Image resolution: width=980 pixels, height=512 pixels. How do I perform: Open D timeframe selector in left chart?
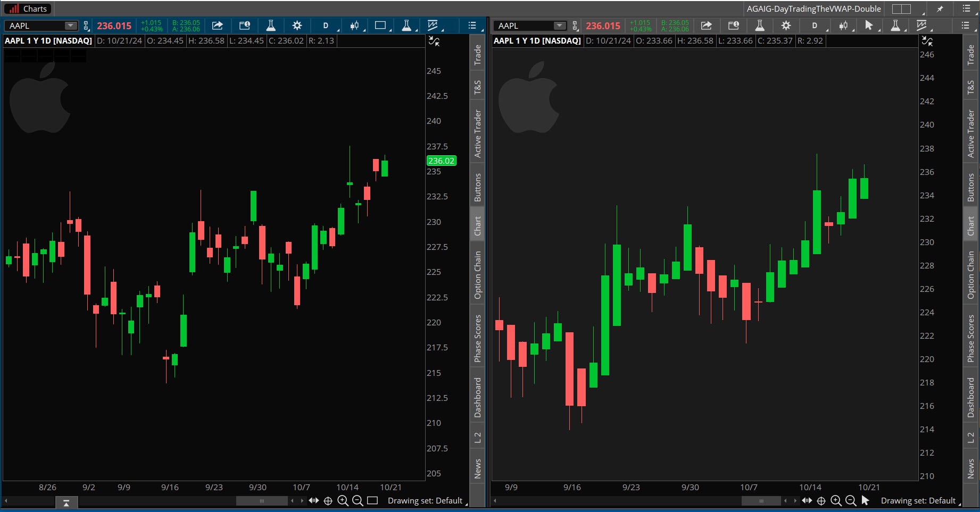coord(326,26)
